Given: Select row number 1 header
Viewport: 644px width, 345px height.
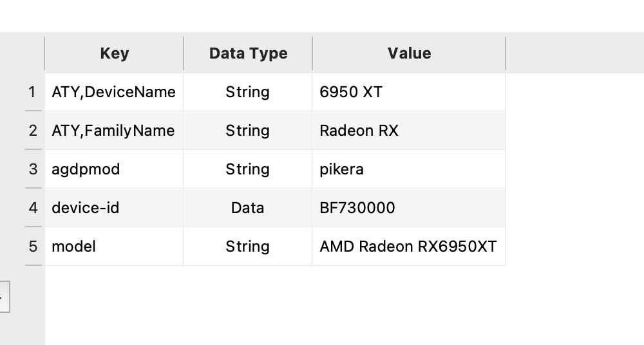Looking at the screenshot, I should tap(33, 92).
